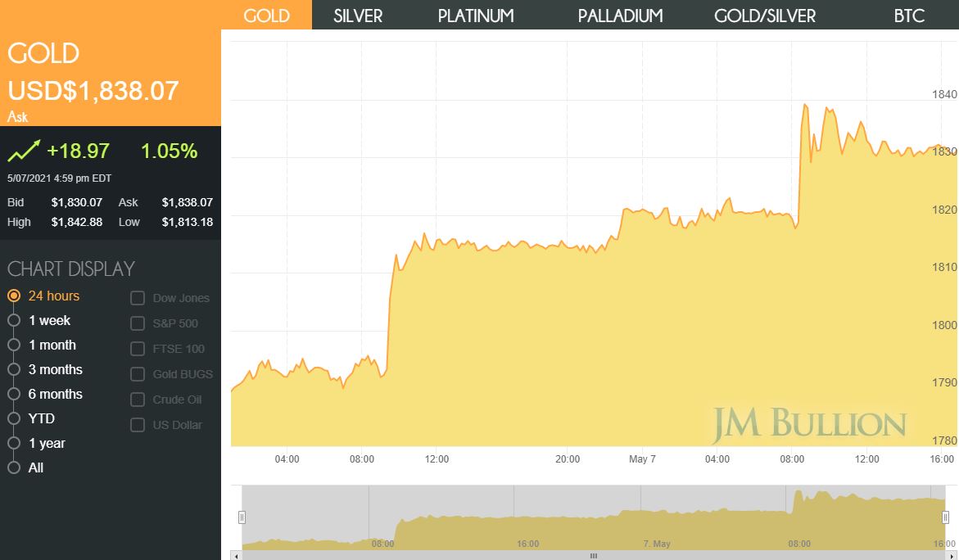Open the SILVER tab
Screen dimensions: 959x560
tap(358, 16)
